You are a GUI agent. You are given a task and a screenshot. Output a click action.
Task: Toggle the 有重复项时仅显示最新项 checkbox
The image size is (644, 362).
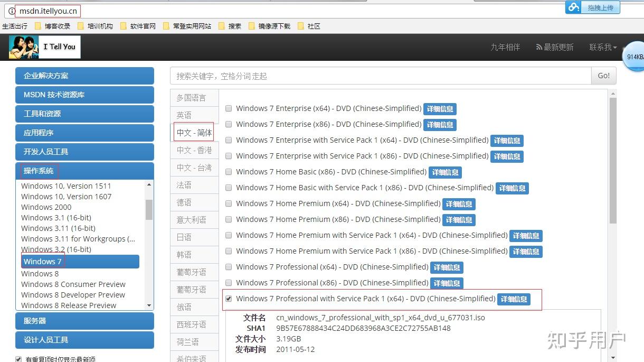pyautogui.click(x=18, y=359)
